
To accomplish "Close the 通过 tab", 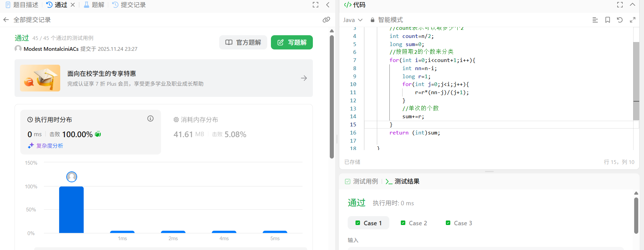I will [73, 5].
